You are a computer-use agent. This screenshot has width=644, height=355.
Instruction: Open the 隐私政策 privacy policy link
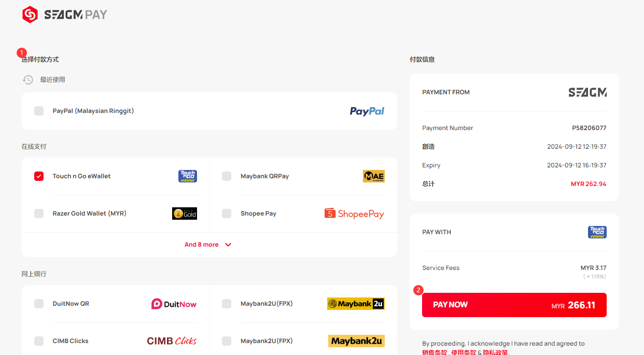point(495,352)
